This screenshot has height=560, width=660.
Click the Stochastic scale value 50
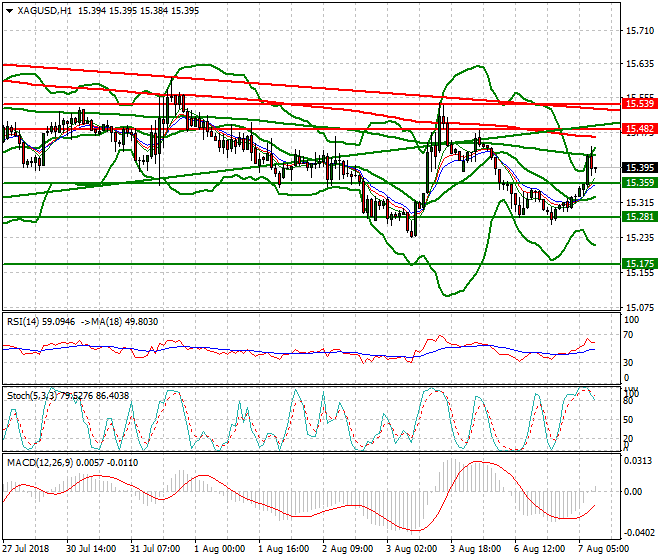click(628, 420)
